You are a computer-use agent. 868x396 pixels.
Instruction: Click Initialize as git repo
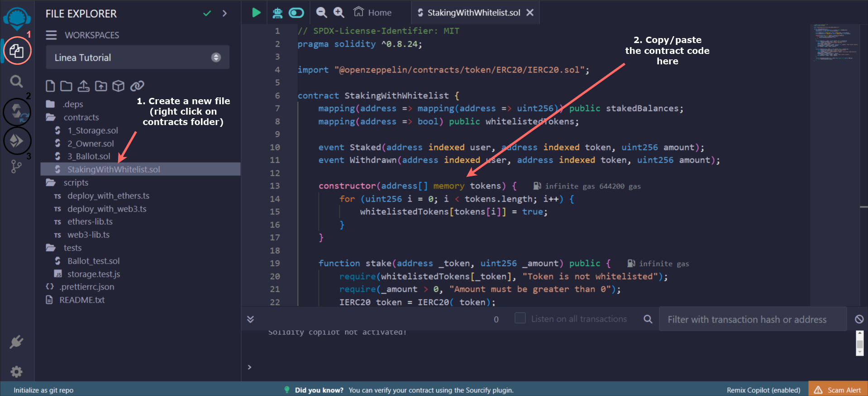pyautogui.click(x=43, y=390)
